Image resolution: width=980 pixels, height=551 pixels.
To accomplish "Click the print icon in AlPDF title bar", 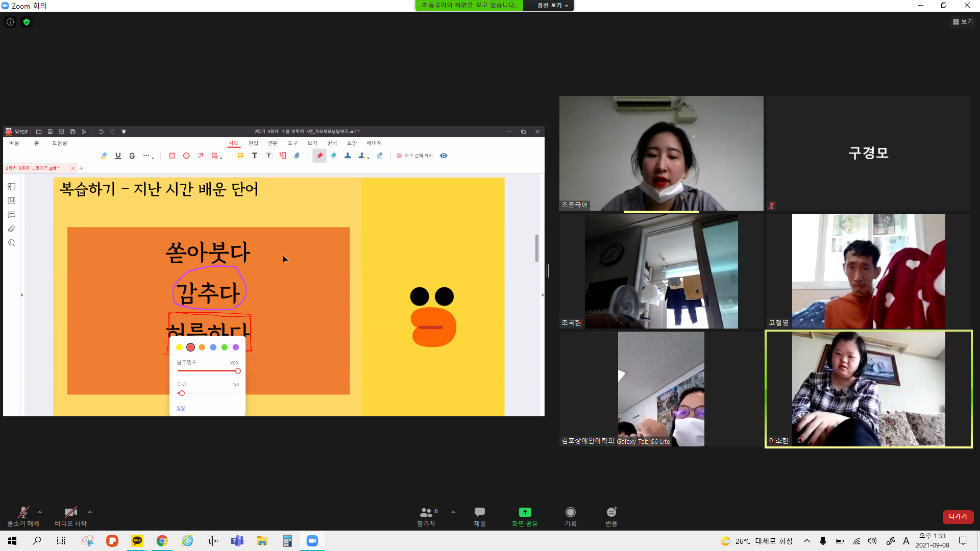I will click(72, 132).
